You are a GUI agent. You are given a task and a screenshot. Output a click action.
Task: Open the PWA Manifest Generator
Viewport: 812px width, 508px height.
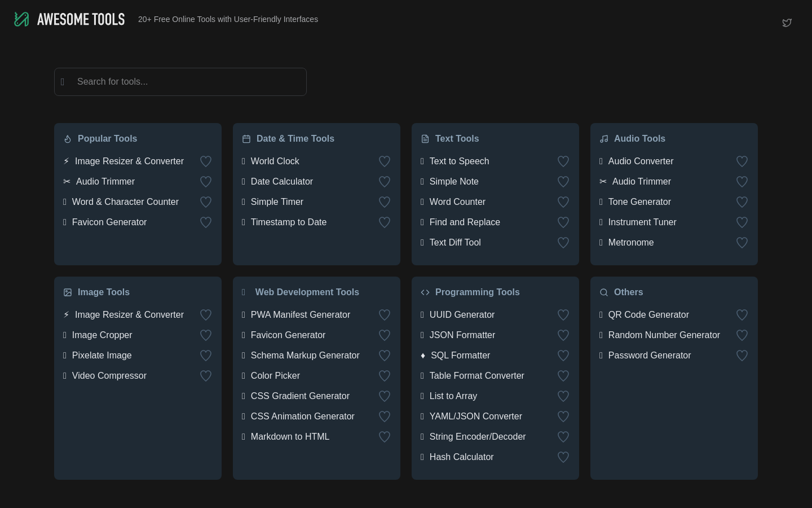301,315
